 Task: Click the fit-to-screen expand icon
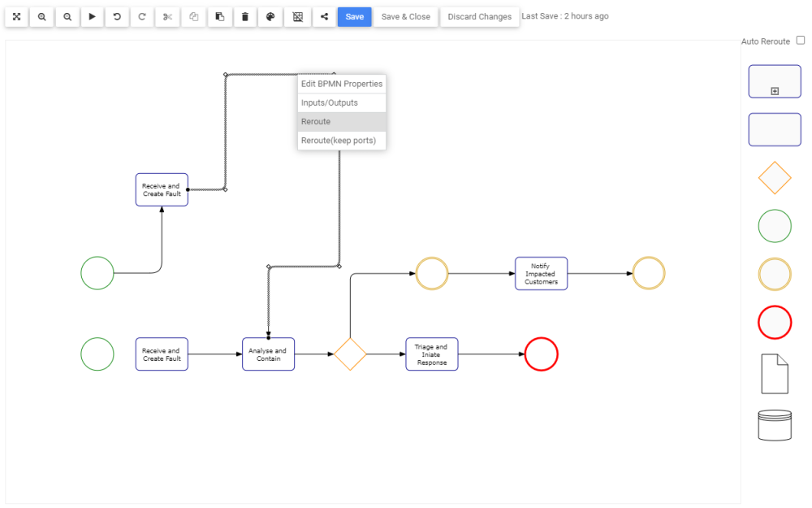point(16,16)
